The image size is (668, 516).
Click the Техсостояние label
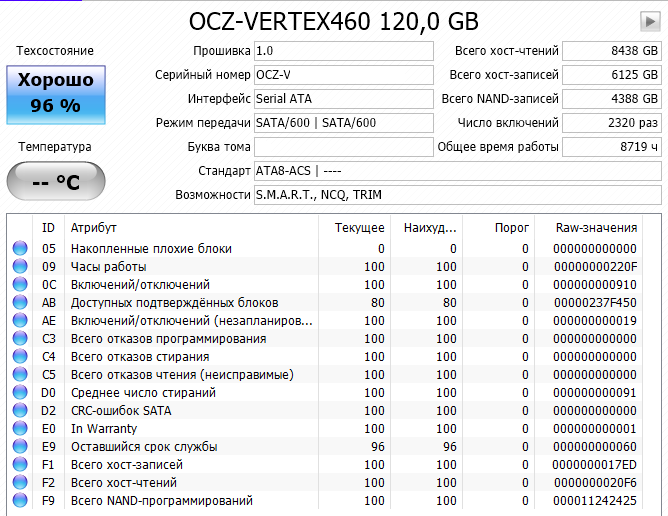coord(55,51)
